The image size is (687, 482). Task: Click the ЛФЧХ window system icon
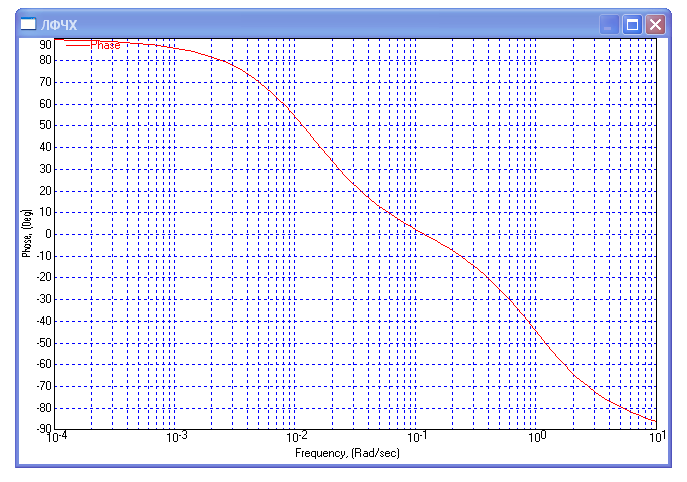coord(28,24)
